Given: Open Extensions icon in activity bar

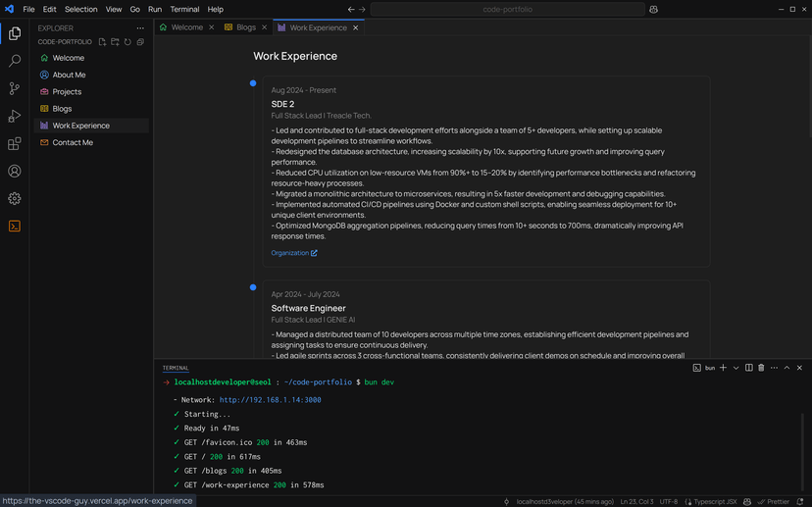Looking at the screenshot, I should 15,143.
